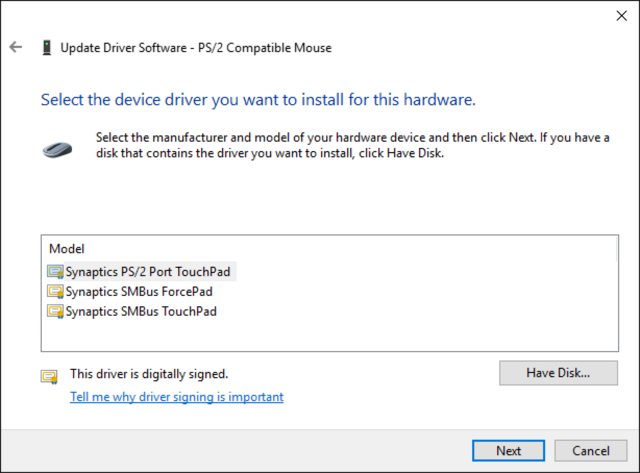Screen dimensions: 640x473
Task: Click the Synaptics SMBus ForcePad driver icon
Action: point(55,291)
